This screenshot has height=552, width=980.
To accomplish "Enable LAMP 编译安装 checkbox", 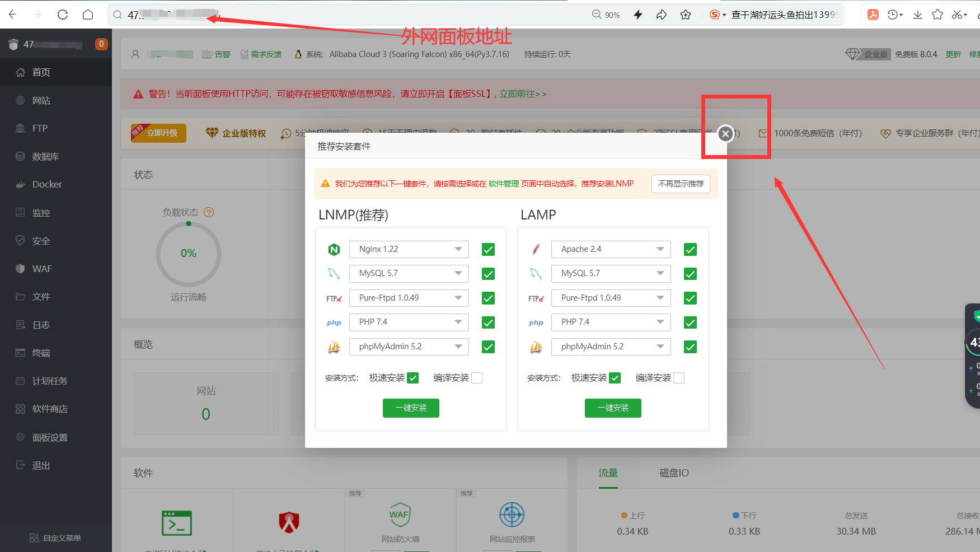I will click(679, 378).
